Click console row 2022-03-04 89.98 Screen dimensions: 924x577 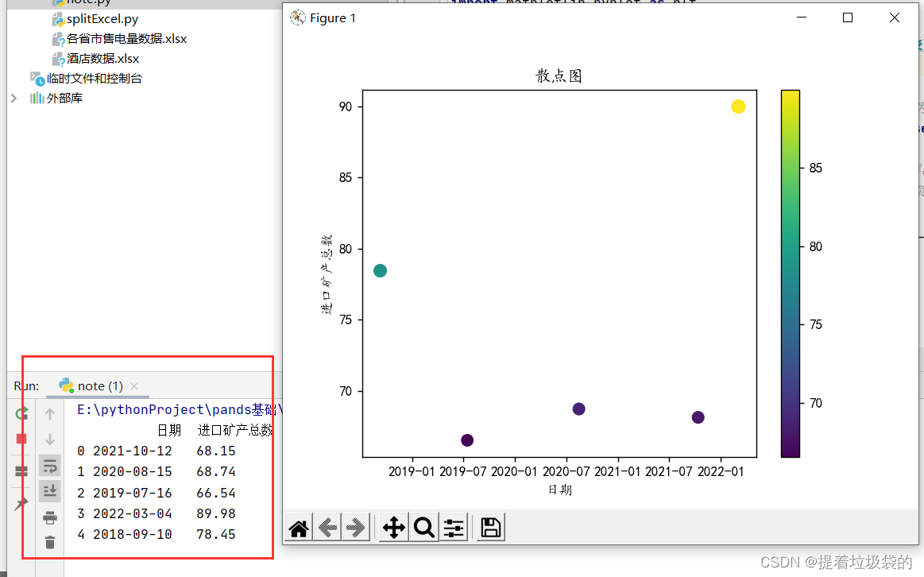pyautogui.click(x=157, y=513)
